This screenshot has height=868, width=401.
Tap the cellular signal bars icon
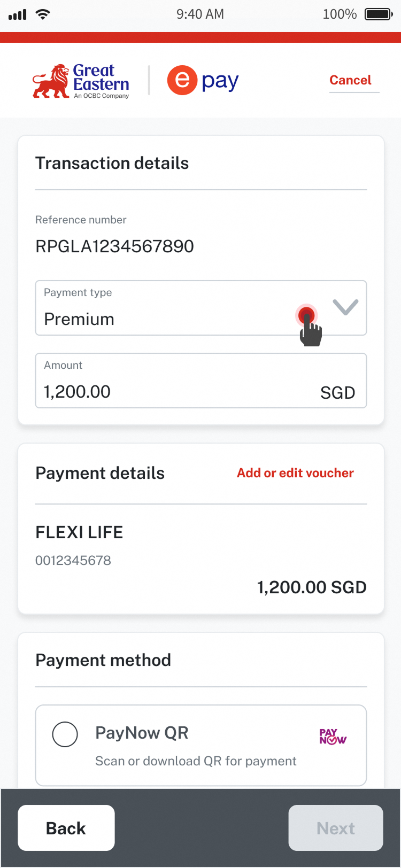[x=18, y=14]
